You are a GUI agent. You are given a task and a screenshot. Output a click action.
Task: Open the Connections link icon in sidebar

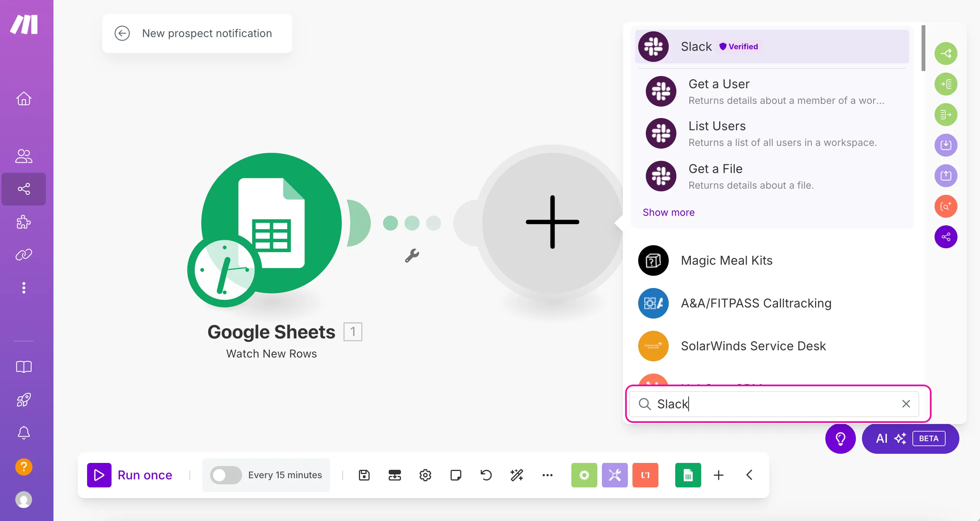24,254
